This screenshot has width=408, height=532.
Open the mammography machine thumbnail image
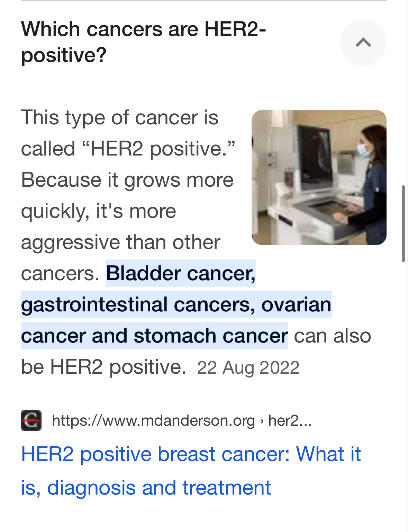319,178
